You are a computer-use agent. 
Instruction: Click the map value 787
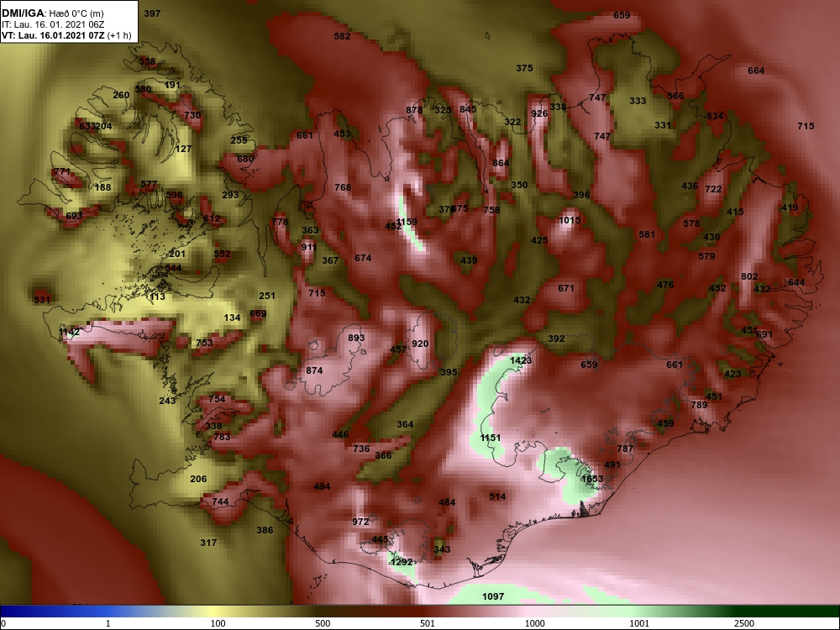click(625, 449)
